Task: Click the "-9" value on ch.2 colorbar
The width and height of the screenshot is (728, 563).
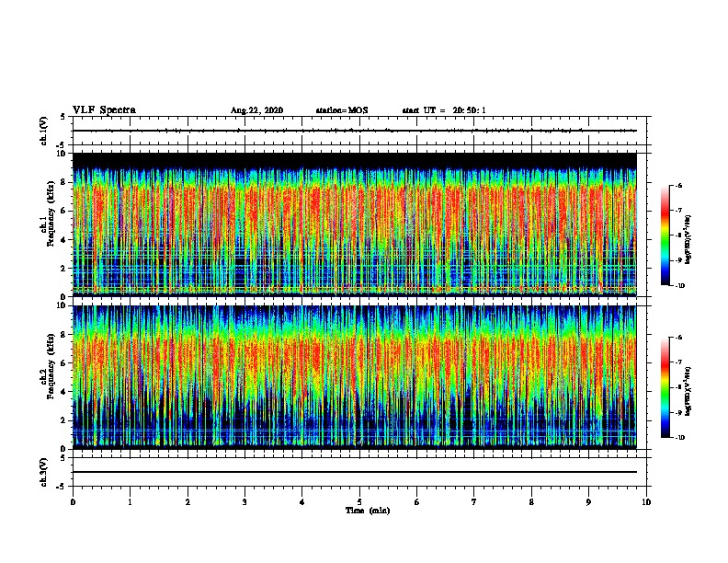Action: pyautogui.click(x=678, y=412)
